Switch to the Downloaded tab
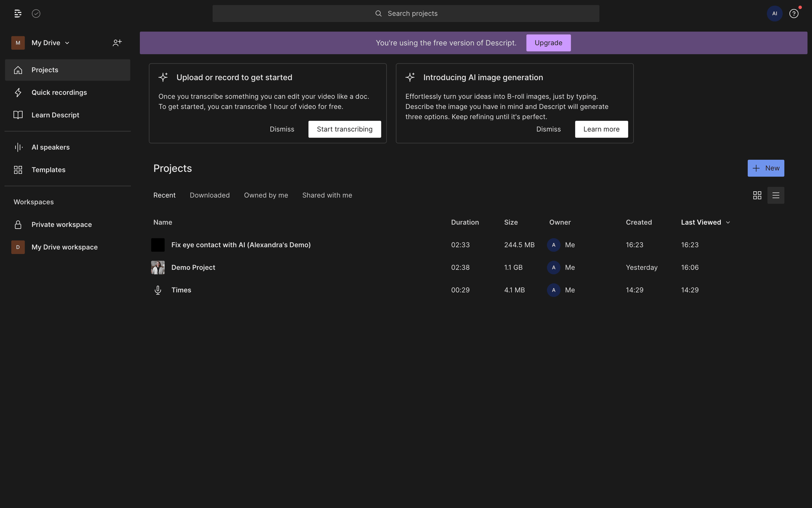The image size is (812, 508). 210,195
